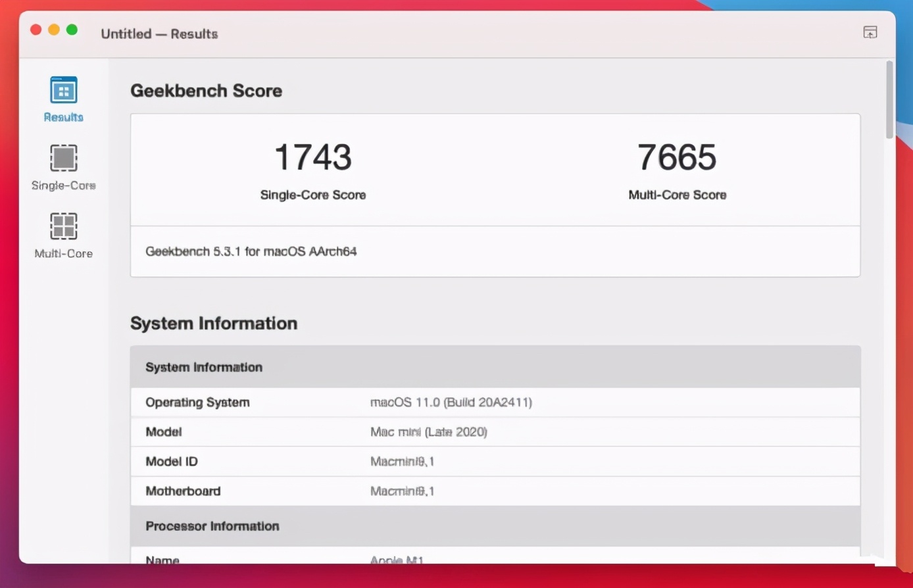The width and height of the screenshot is (913, 588).
Task: Select the Geekbench 5.3.1 for macOS AArch64 text
Action: point(251,251)
